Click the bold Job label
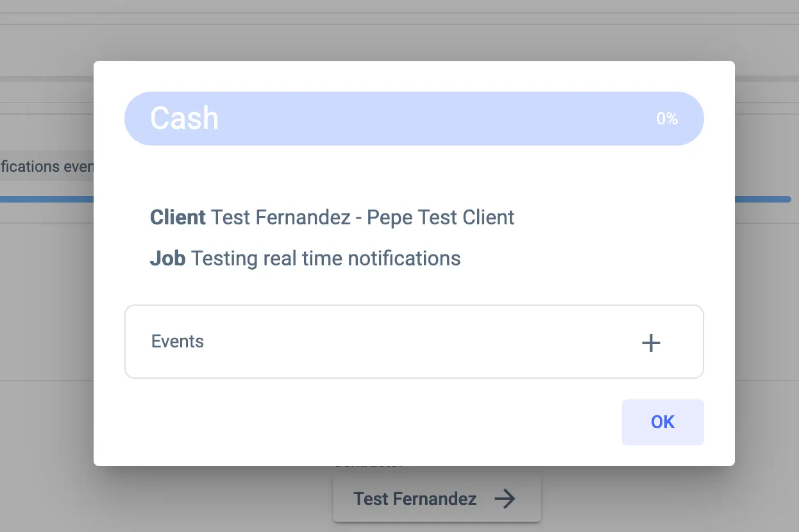This screenshot has height=532, width=799. pyautogui.click(x=167, y=258)
